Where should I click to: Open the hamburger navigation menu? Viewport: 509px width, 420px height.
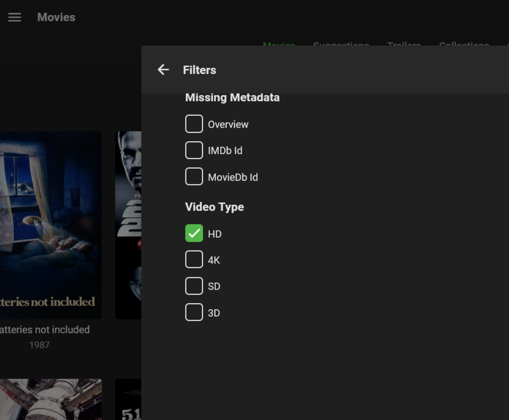(x=15, y=17)
